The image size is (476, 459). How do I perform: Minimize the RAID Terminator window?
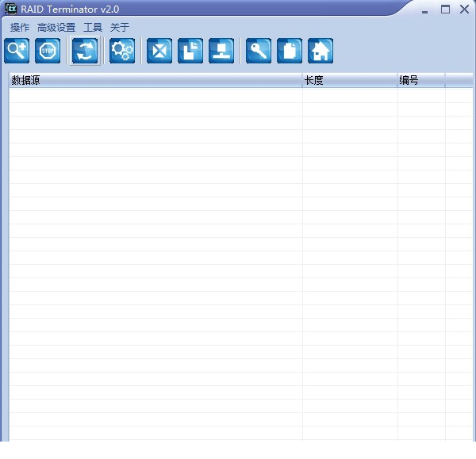coord(425,12)
